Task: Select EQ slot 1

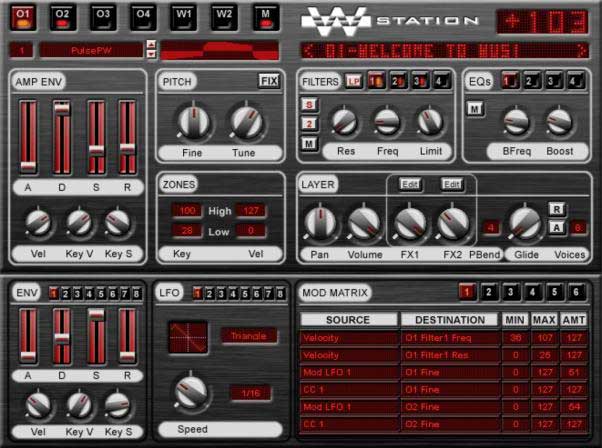Action: tap(510, 81)
